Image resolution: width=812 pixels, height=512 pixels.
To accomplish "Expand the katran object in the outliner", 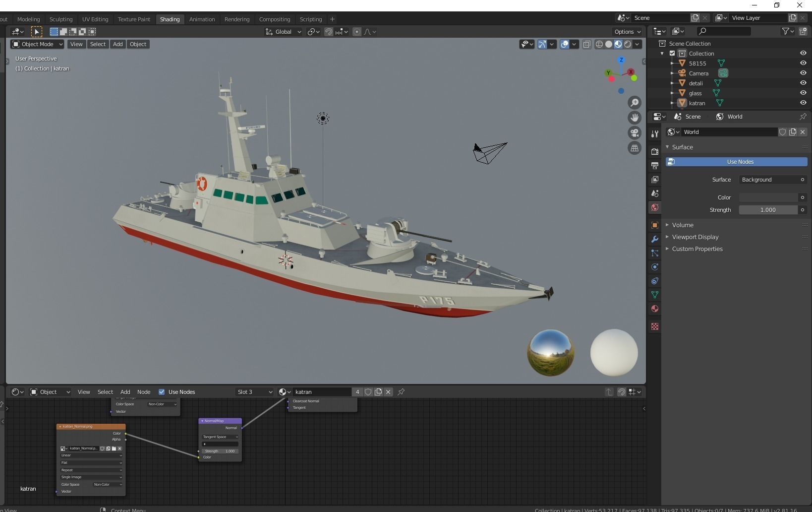I will (672, 103).
